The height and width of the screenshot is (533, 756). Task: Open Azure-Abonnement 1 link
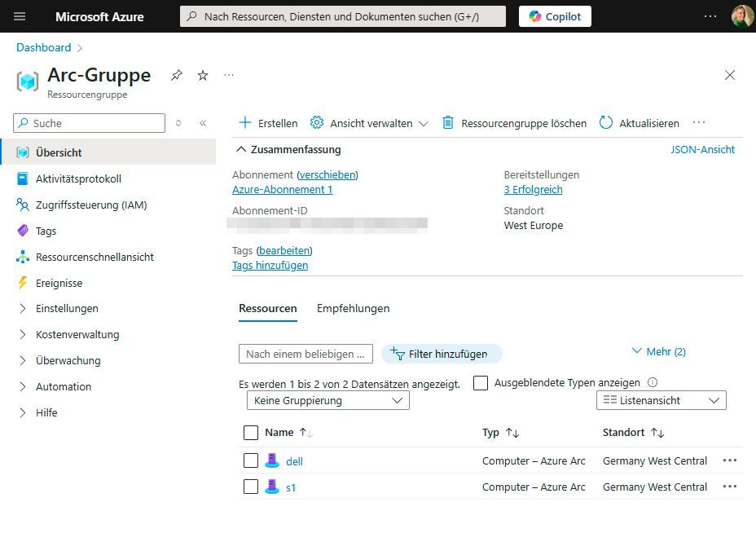click(283, 190)
